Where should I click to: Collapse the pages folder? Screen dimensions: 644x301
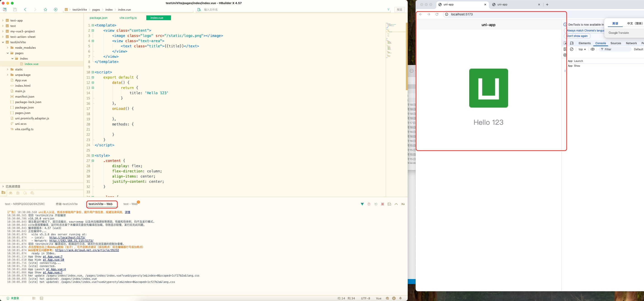point(7,53)
